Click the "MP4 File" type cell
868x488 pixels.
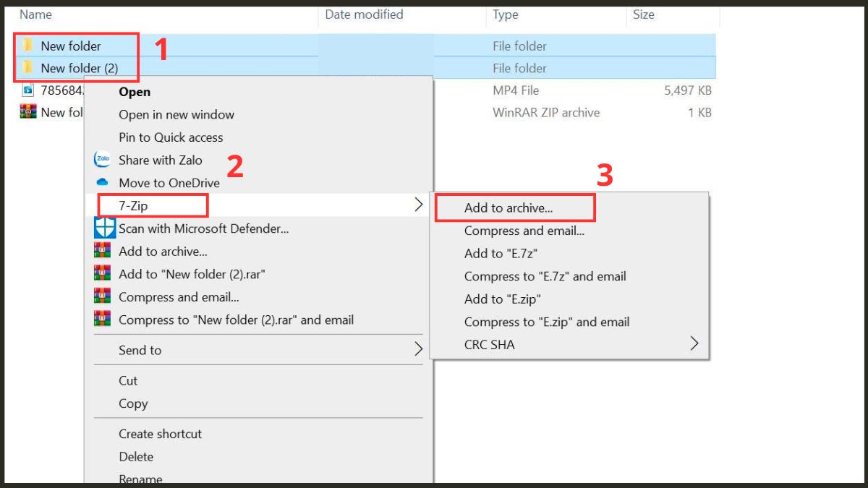(x=516, y=90)
